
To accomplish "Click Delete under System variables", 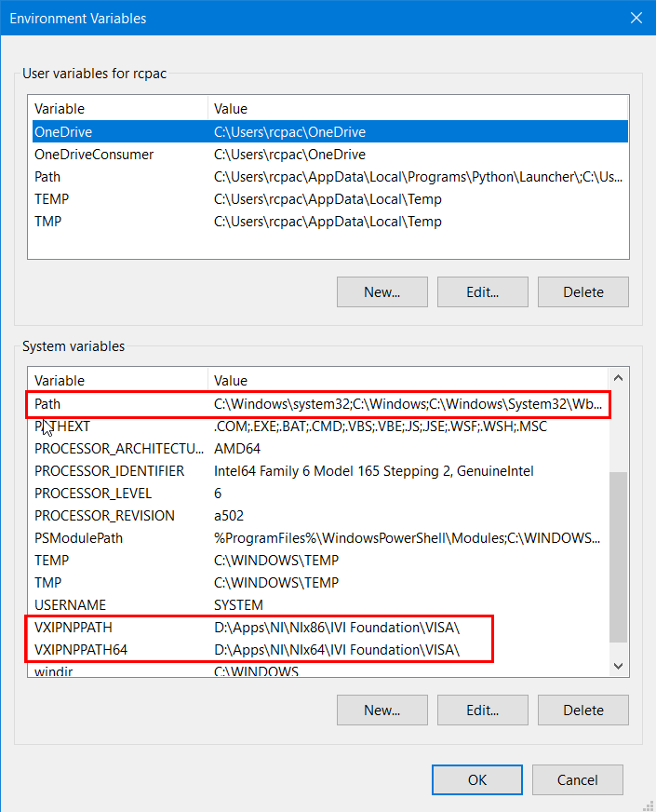I will point(583,710).
